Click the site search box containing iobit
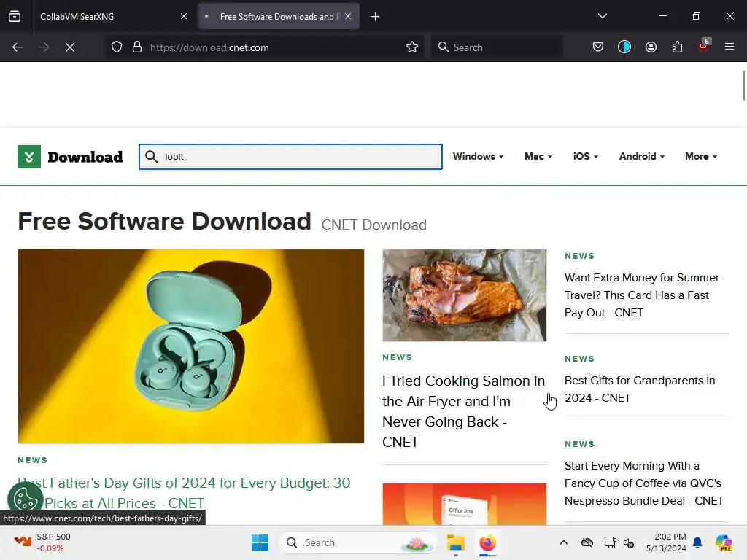 coord(290,157)
